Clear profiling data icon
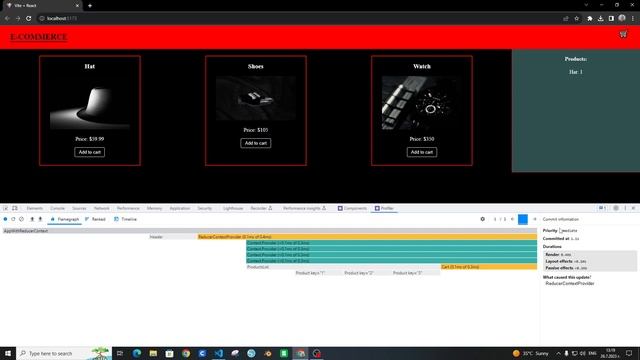This screenshot has height=360, width=640. tap(21, 219)
